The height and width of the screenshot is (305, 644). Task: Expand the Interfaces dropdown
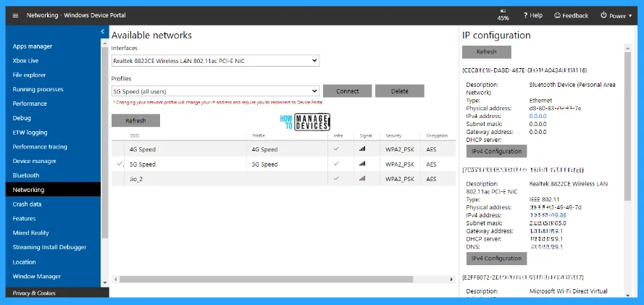pyautogui.click(x=215, y=61)
